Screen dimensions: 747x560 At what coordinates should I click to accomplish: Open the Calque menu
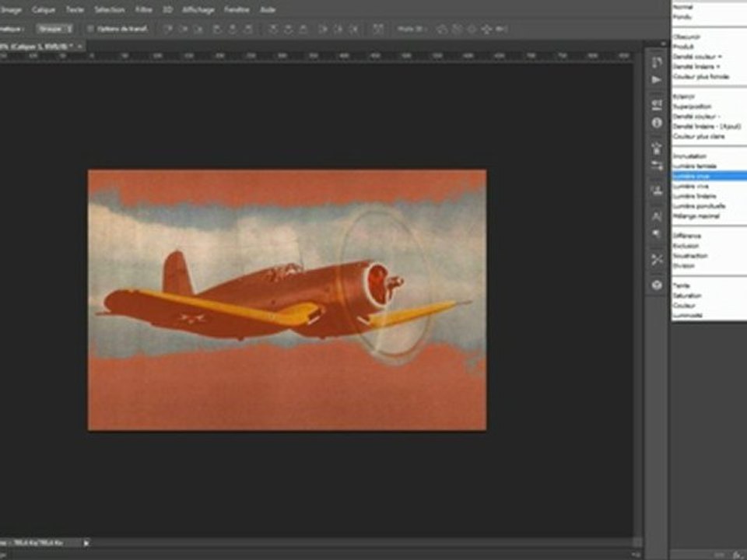tap(44, 10)
